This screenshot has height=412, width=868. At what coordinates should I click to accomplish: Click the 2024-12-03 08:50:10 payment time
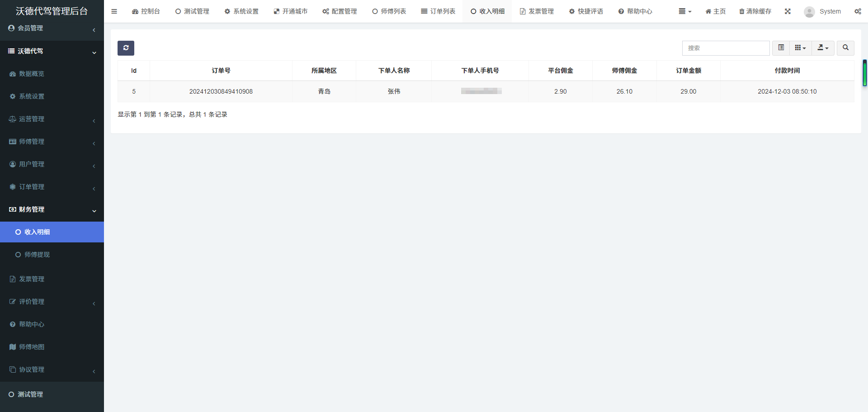point(787,91)
